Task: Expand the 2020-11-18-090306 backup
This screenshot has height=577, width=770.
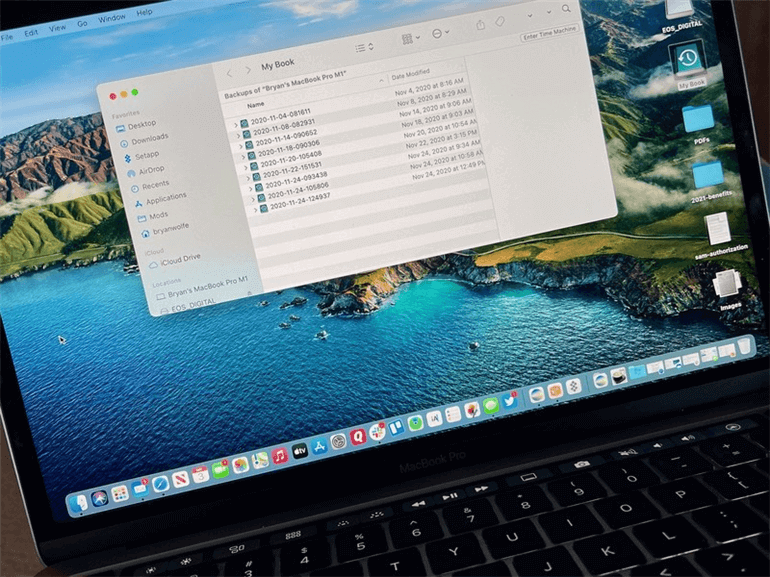Action: tap(243, 157)
